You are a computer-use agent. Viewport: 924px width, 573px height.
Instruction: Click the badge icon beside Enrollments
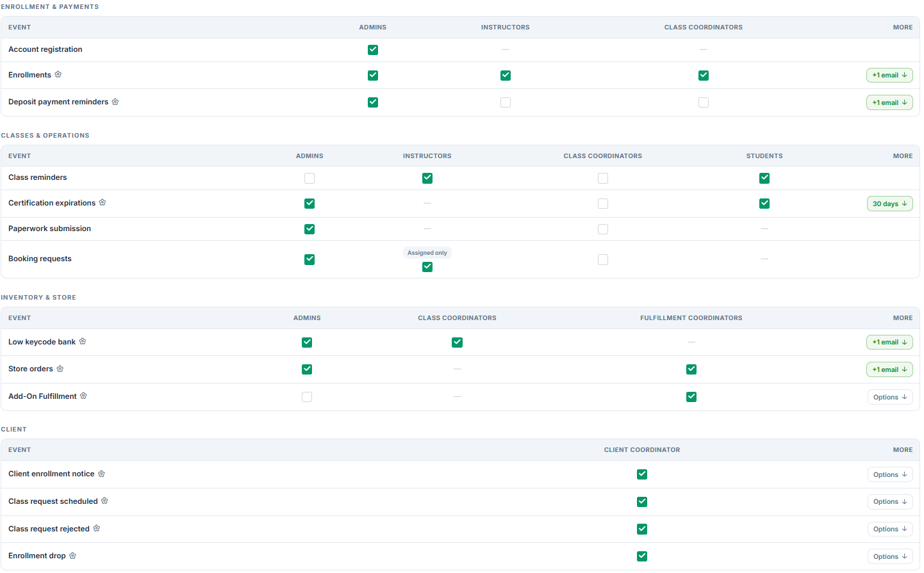(x=58, y=75)
